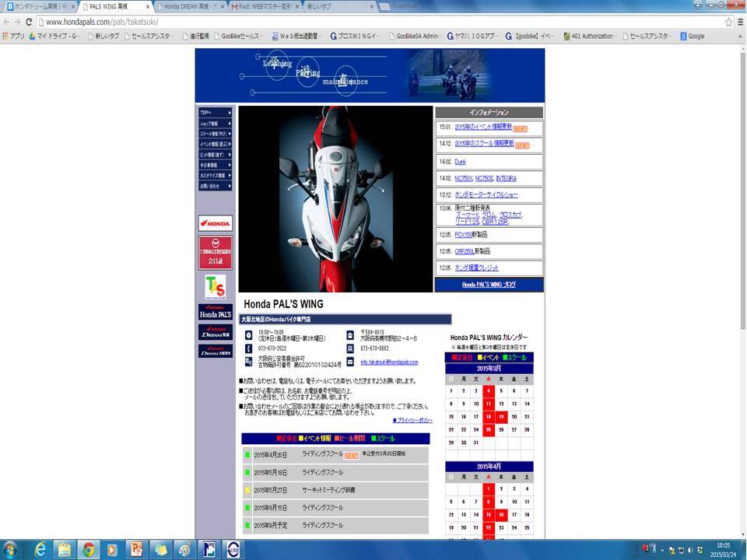
Task: Show hidden system tray icons arrow
Action: point(661,551)
